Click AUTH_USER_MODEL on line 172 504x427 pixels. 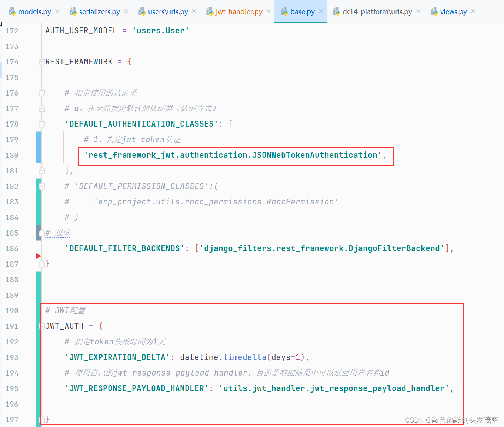point(81,31)
